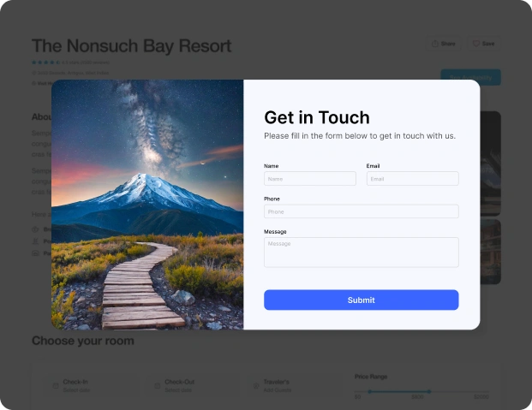Click the star rating icons
This screenshot has height=410, width=532.
coord(45,62)
